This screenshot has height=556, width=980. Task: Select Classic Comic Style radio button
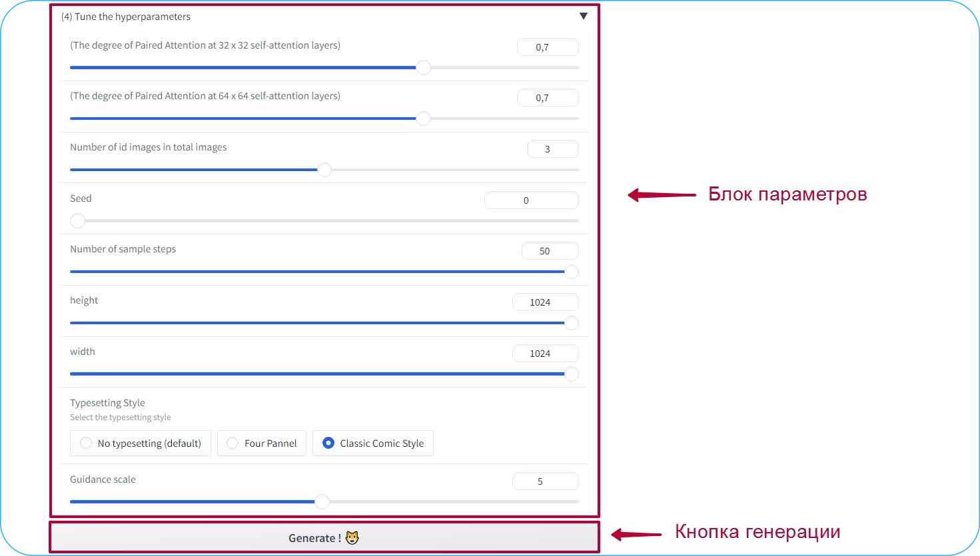coord(373,443)
